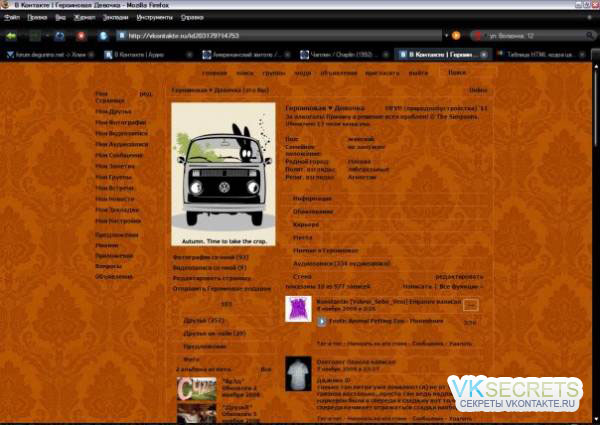Screen dimensions: 600x425
Task: Switch to the Американский зверолов tab
Action: tap(246, 55)
